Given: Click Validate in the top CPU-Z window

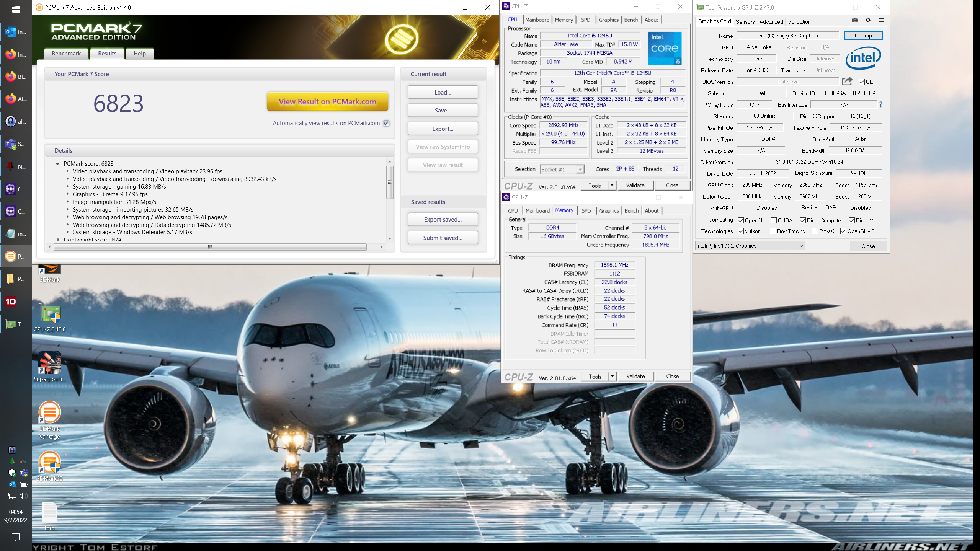Looking at the screenshot, I should (x=635, y=185).
